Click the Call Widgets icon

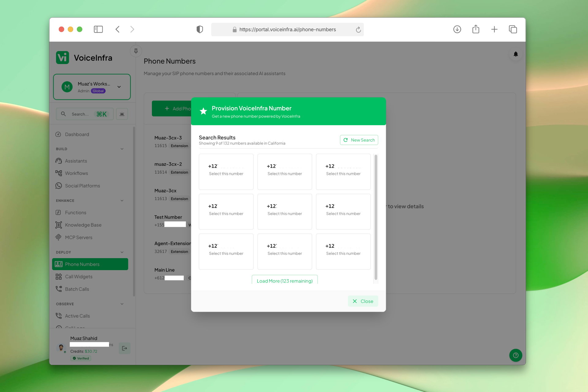[x=58, y=277]
